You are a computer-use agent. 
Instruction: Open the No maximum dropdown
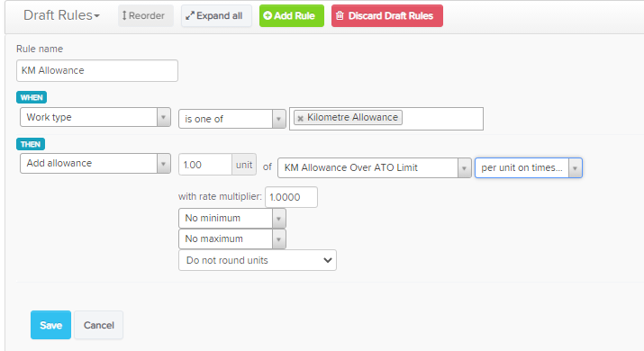coord(232,238)
